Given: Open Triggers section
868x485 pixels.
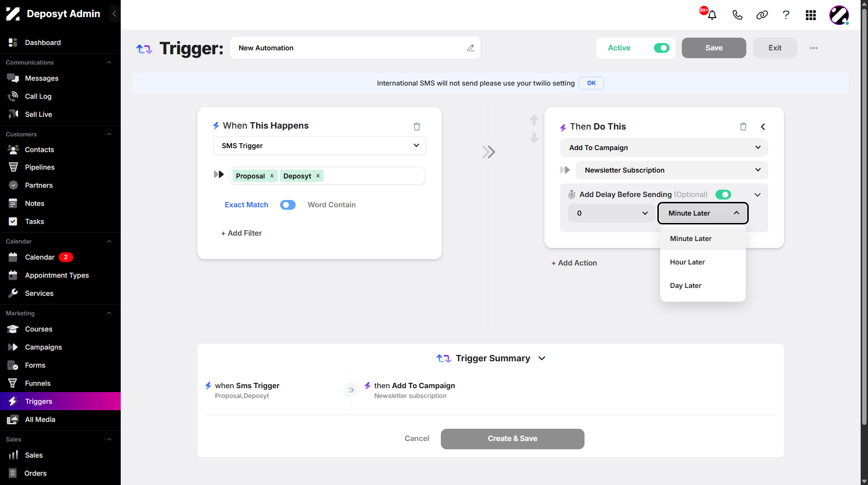Looking at the screenshot, I should coord(60,401).
